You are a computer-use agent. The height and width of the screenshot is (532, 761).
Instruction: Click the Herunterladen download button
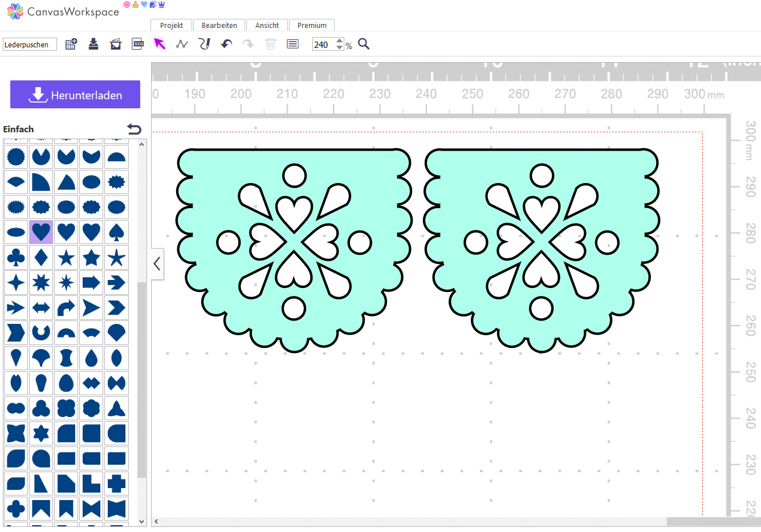[x=75, y=95]
